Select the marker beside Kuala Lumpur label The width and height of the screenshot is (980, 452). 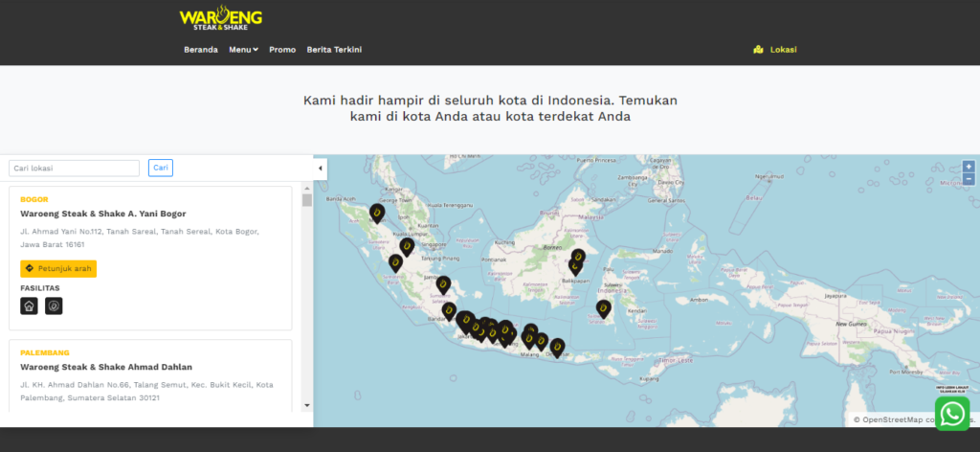[407, 247]
